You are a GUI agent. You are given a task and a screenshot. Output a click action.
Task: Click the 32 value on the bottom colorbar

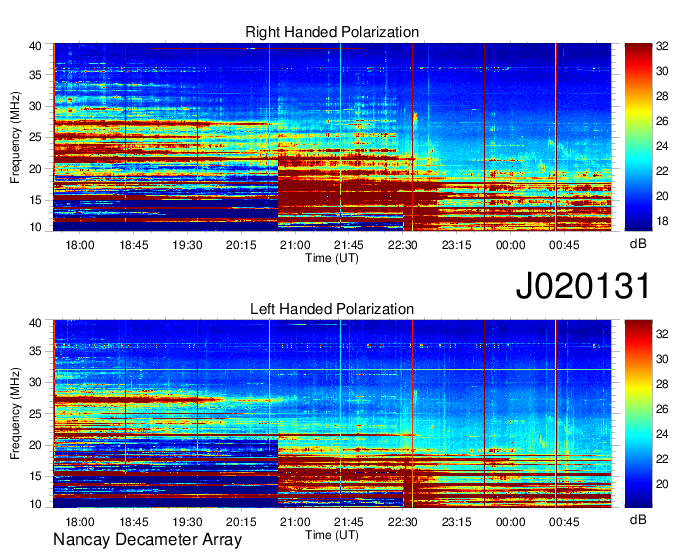coord(662,334)
